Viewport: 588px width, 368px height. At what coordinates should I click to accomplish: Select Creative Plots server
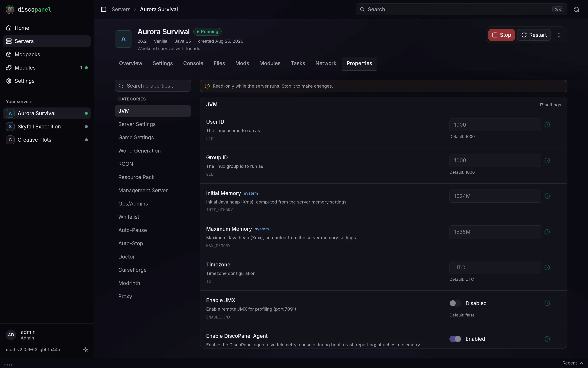(x=47, y=140)
